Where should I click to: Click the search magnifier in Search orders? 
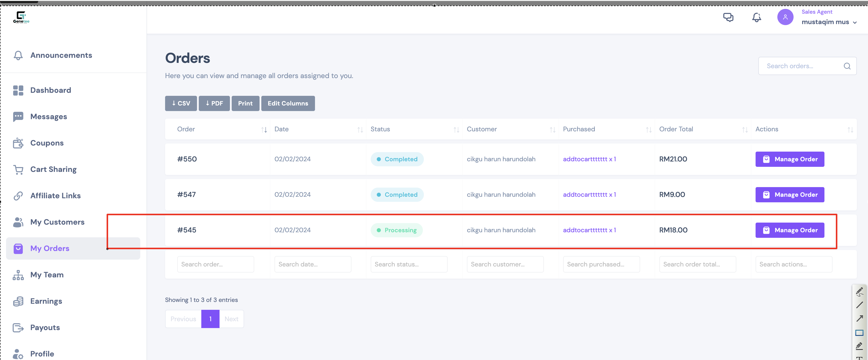click(847, 66)
